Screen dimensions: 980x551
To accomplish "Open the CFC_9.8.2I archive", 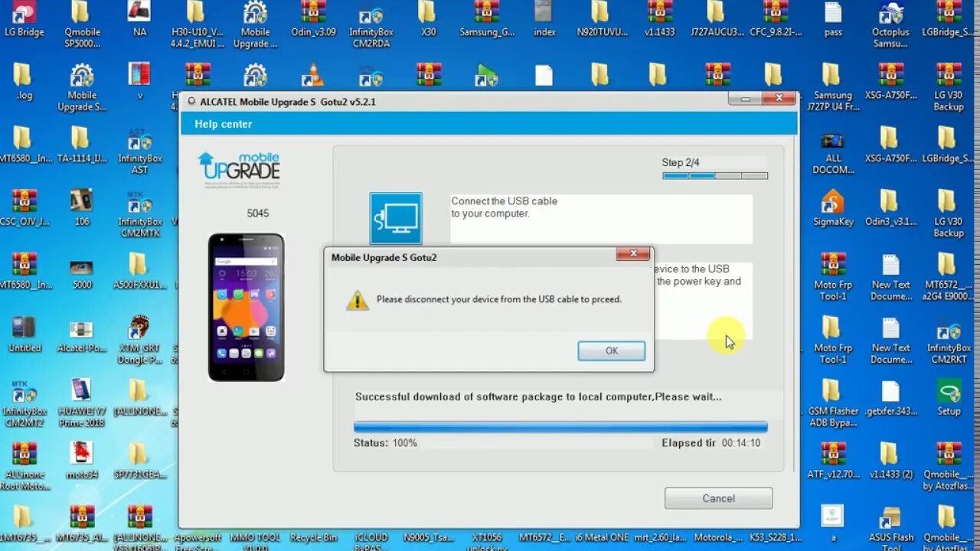I will [775, 20].
